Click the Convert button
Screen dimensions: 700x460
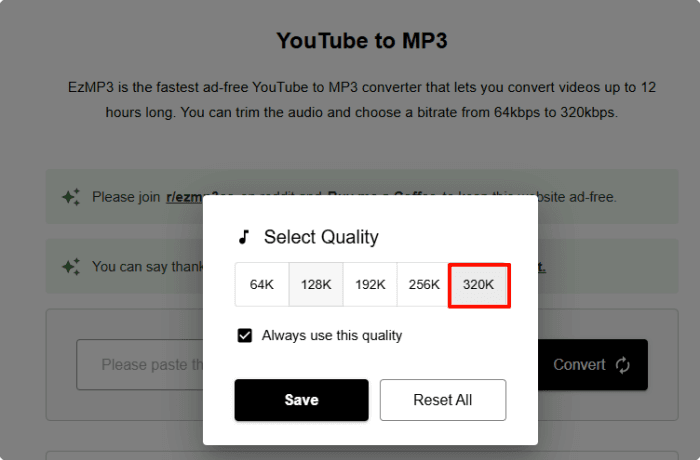coord(580,365)
